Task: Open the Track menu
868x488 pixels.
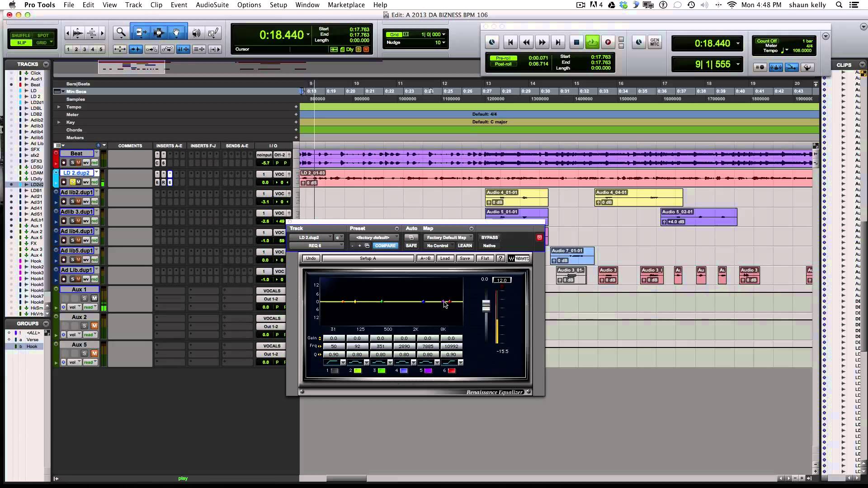Action: pos(133,5)
